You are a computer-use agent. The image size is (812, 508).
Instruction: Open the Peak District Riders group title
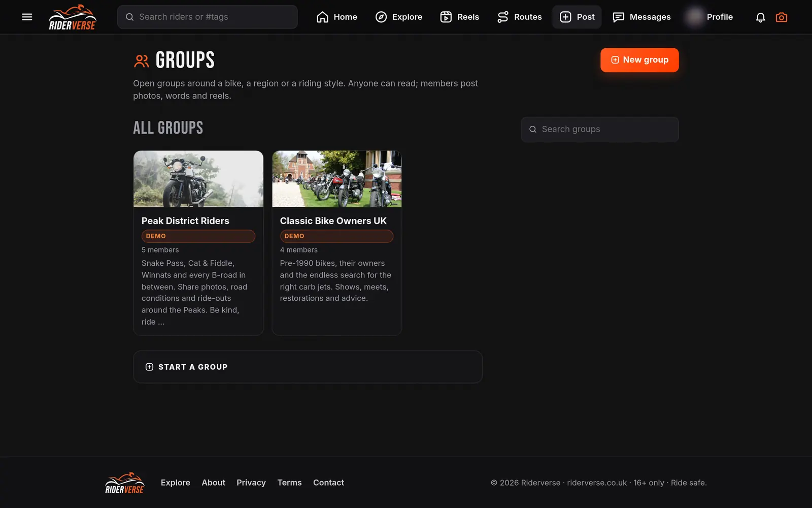[185, 221]
